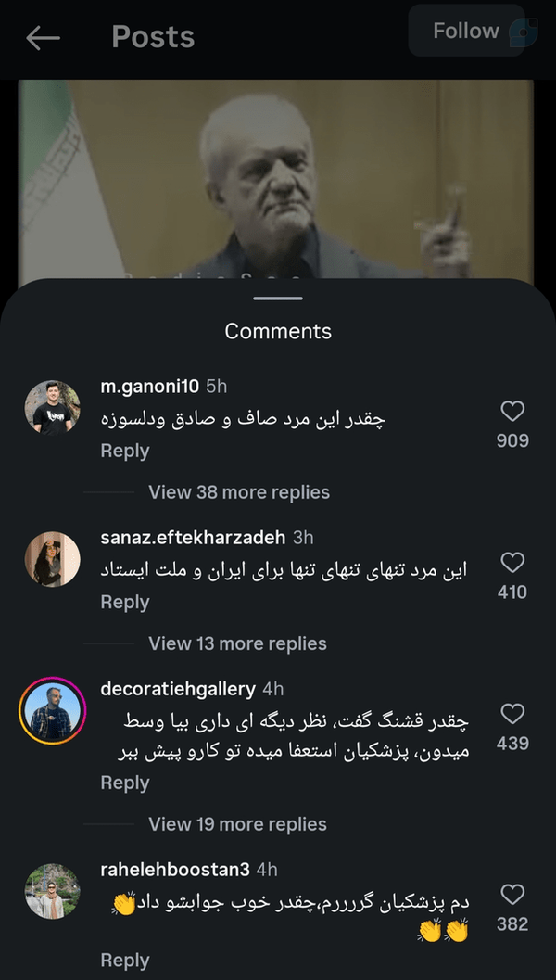556x980 pixels.
Task: Like decoratiehgallery's comment
Action: [512, 714]
